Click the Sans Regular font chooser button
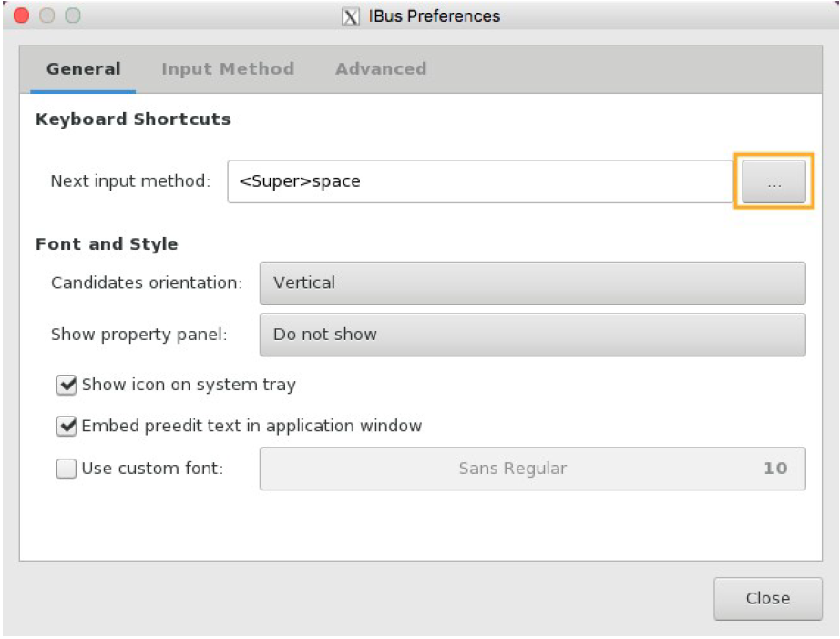 (532, 469)
